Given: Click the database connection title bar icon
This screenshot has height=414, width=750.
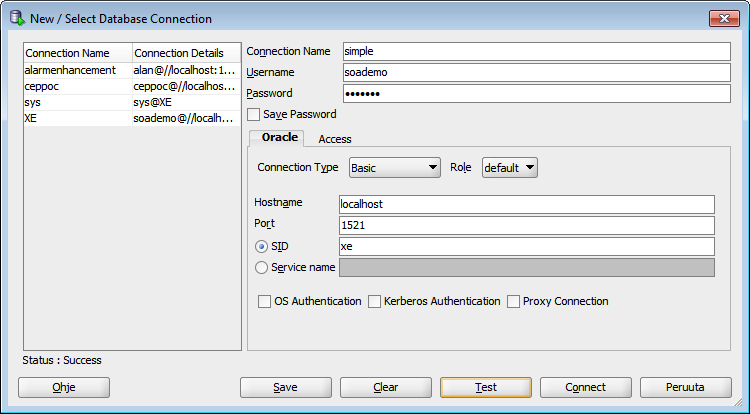Looking at the screenshot, I should click(x=17, y=19).
